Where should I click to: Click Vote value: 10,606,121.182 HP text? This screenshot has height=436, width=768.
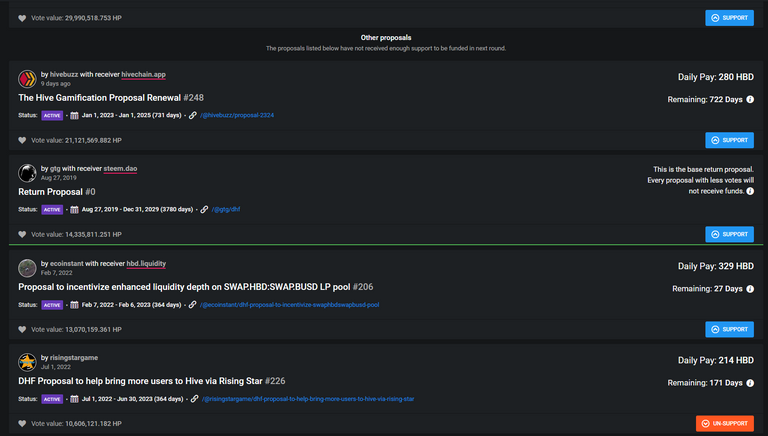tap(76, 423)
